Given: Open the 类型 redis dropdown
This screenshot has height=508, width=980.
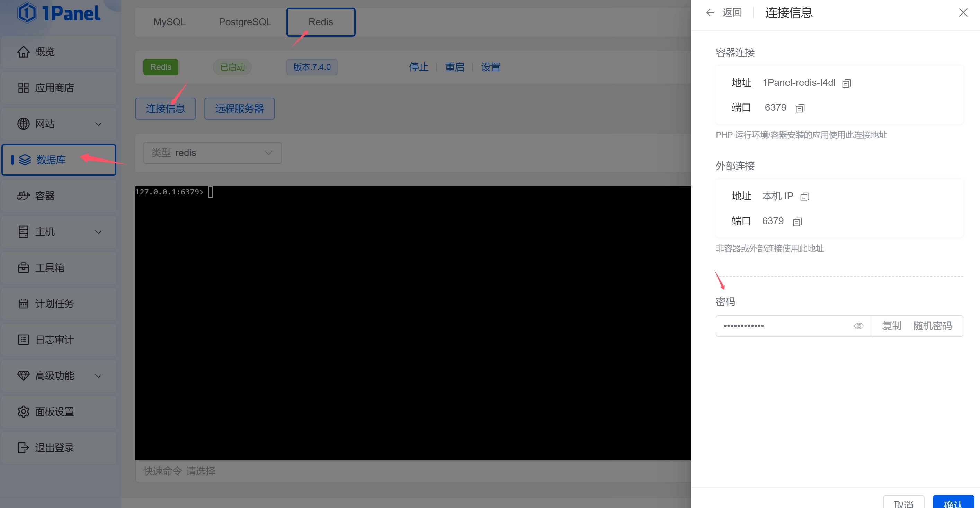Looking at the screenshot, I should [212, 153].
